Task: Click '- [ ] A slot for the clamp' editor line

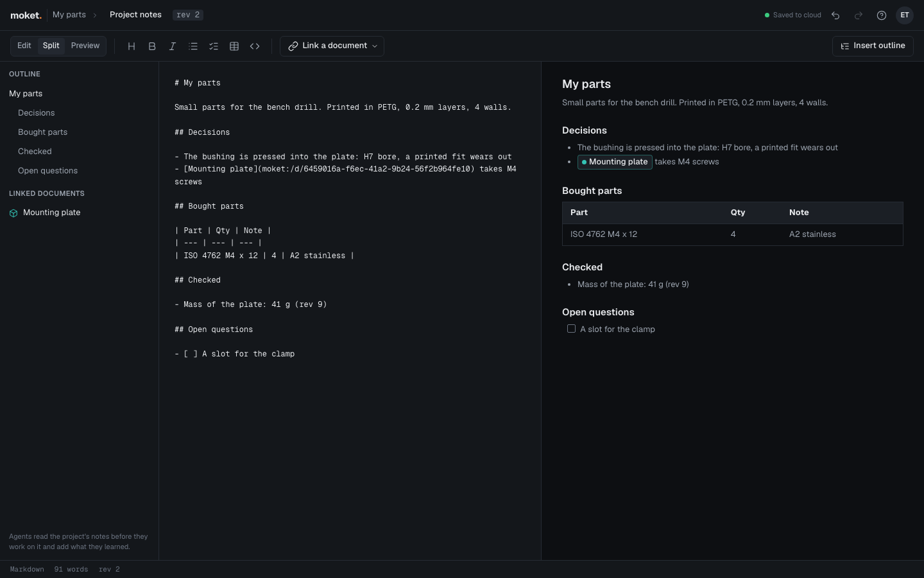Action: coord(235,354)
